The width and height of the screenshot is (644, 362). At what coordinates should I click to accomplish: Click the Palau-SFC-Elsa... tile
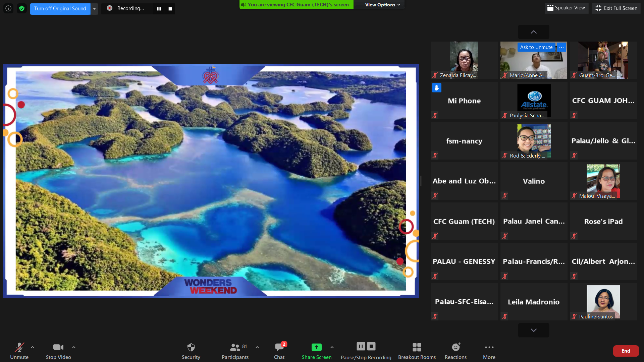[x=464, y=302]
